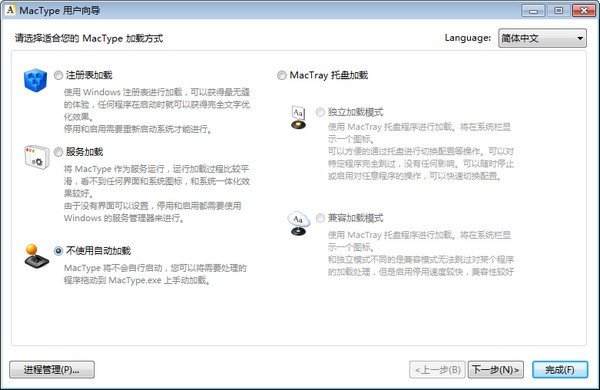The width and height of the screenshot is (600, 390).
Task: Click description line mentioning MacType.exe
Action: 137,280
